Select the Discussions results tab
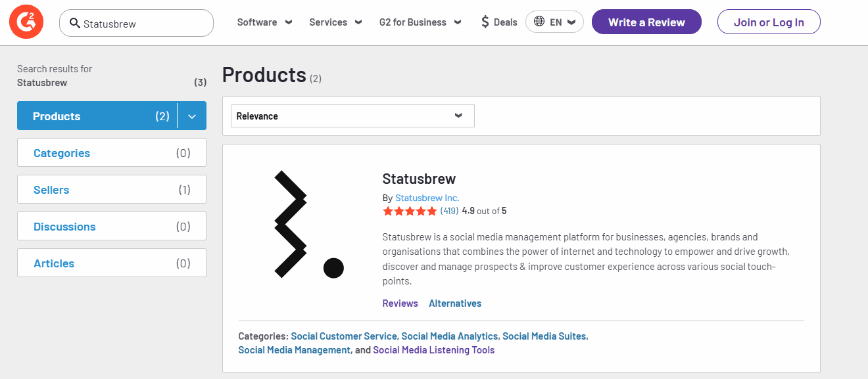Image resolution: width=868 pixels, height=379 pixels. (x=112, y=227)
